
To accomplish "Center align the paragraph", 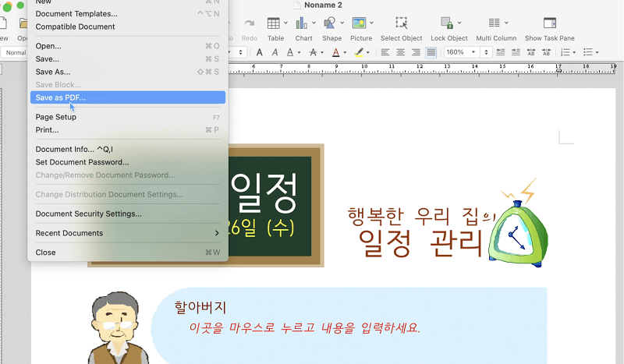I will click(x=400, y=52).
